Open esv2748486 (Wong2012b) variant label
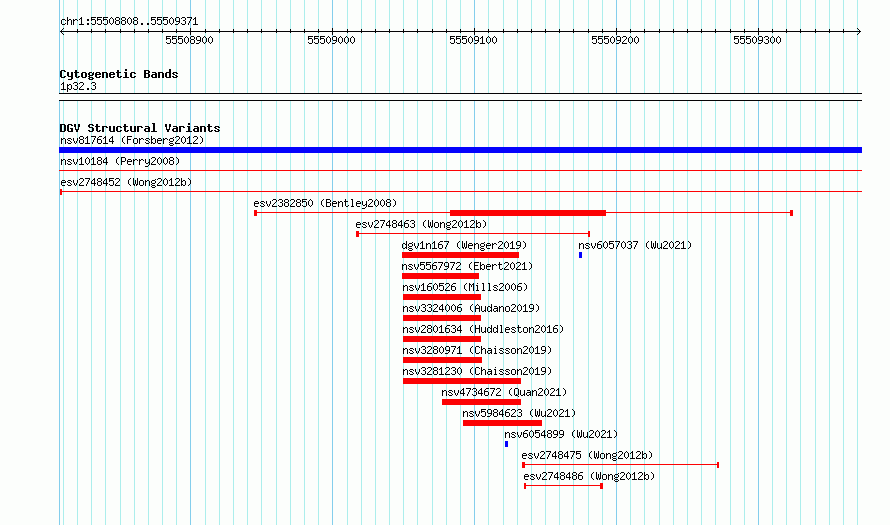The height and width of the screenshot is (525, 890). 589,476
